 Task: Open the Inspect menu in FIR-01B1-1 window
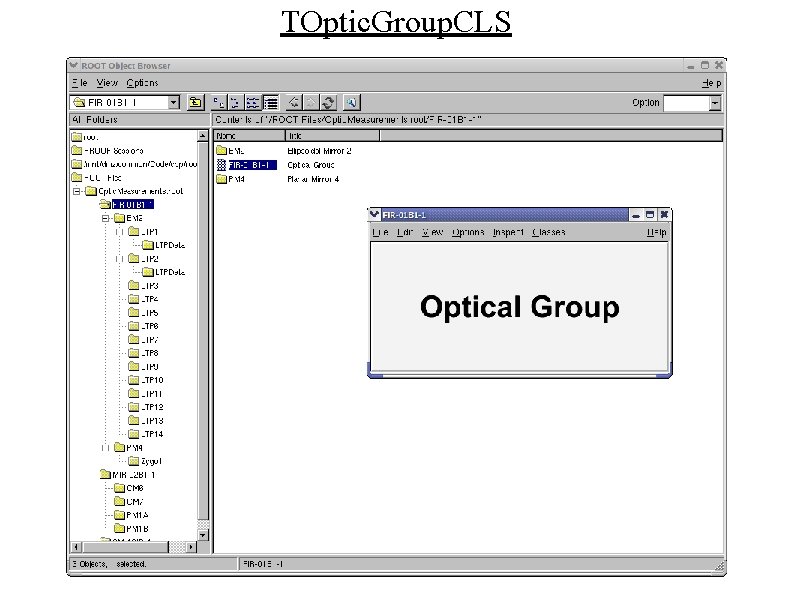pos(508,232)
